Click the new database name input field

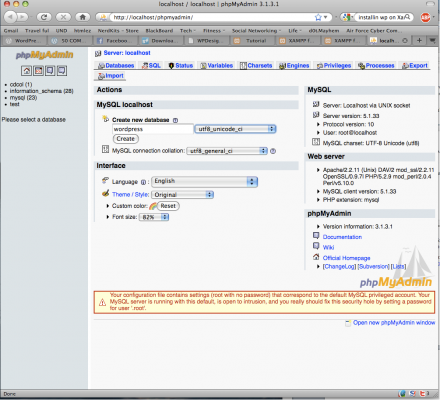point(153,129)
